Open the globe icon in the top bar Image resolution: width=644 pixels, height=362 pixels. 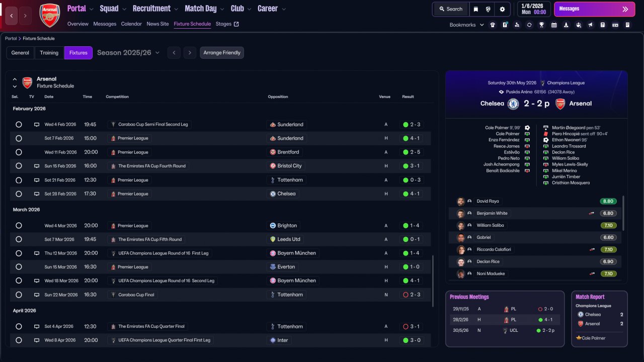(x=488, y=9)
